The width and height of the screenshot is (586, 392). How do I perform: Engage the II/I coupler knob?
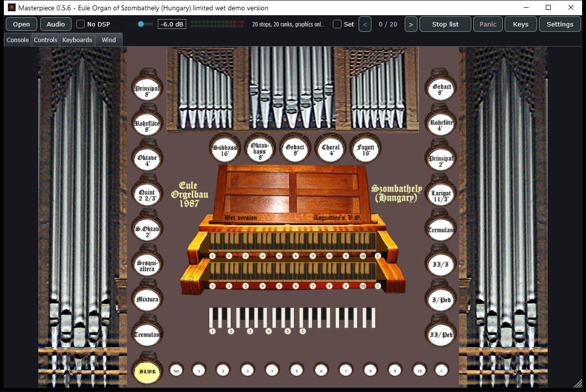(440, 264)
